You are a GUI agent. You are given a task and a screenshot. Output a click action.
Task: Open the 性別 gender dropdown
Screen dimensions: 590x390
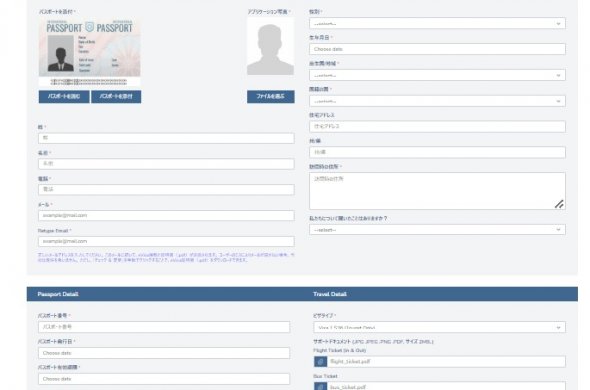tap(437, 23)
